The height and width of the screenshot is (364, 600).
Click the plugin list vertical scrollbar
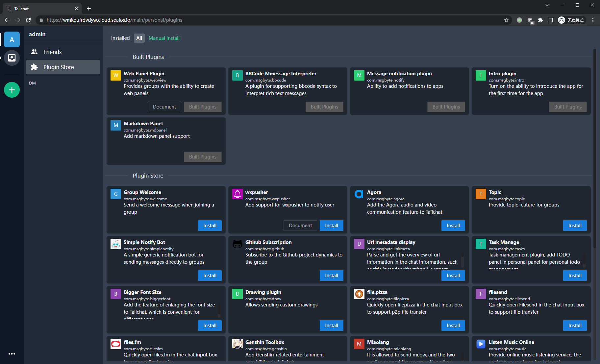click(x=594, y=148)
